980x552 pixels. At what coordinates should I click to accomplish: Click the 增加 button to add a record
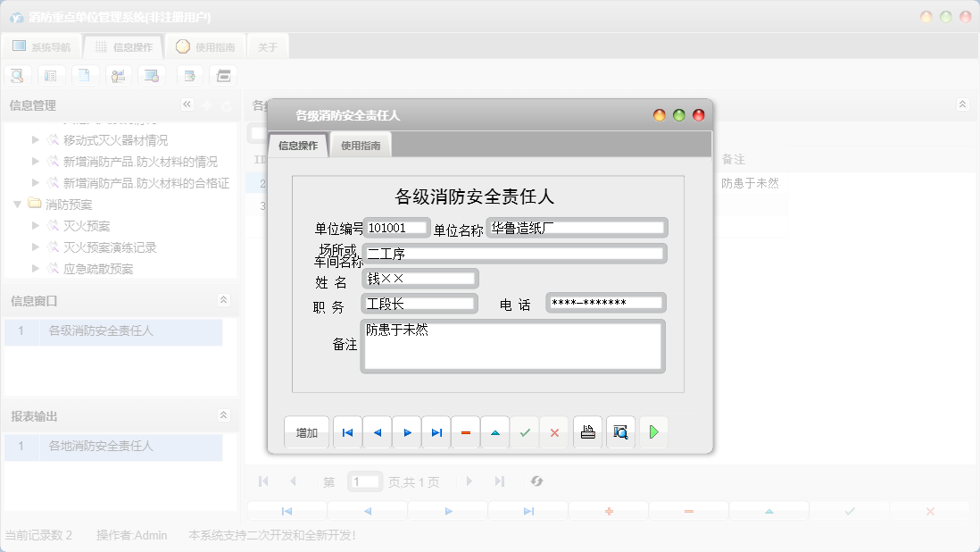click(305, 431)
